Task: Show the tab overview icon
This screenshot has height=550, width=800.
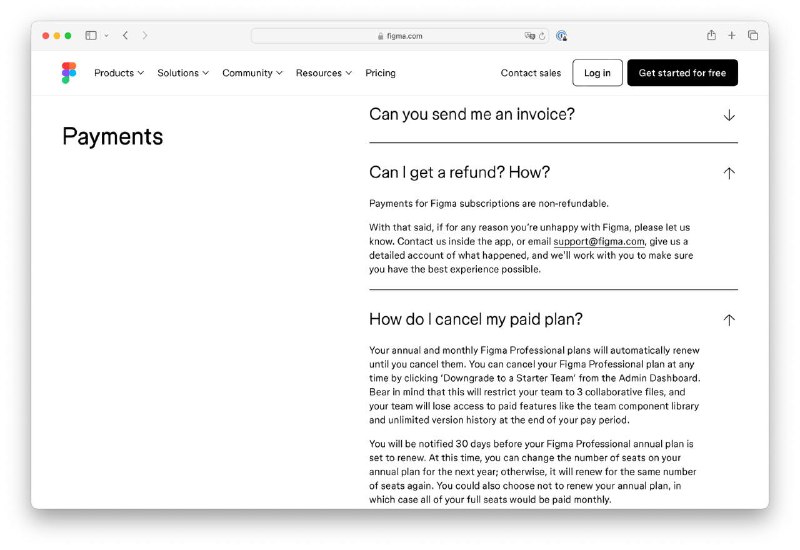Action: [x=753, y=35]
